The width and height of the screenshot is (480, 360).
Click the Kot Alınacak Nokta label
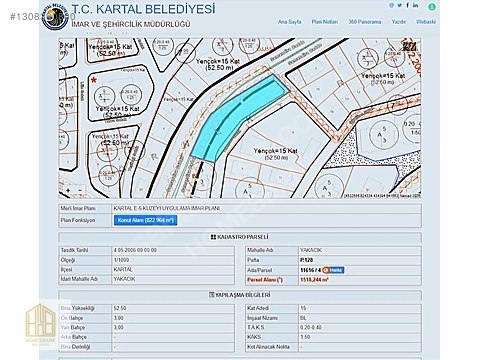click(x=268, y=347)
